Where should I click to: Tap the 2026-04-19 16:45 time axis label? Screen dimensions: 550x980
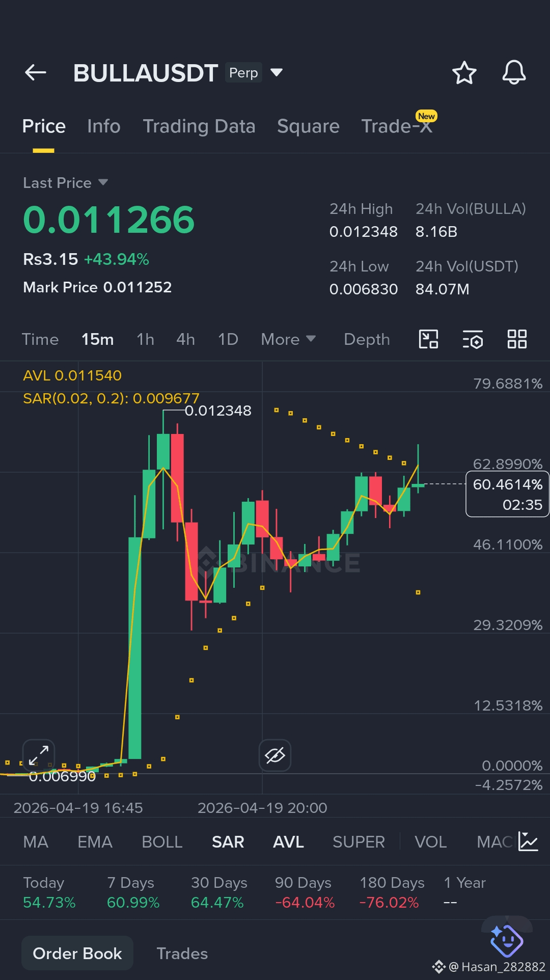click(78, 808)
